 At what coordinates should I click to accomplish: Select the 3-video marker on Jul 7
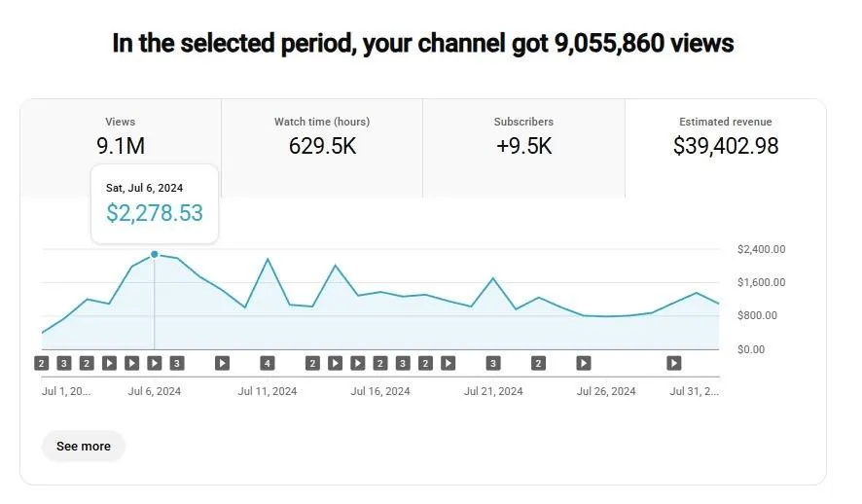pyautogui.click(x=176, y=363)
